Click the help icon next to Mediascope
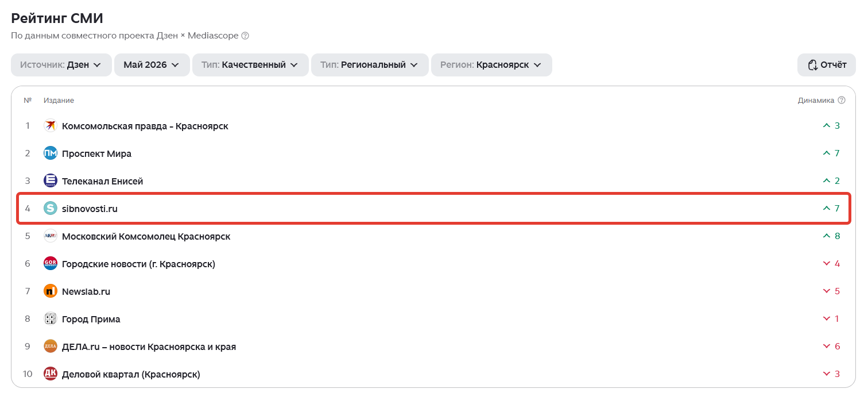This screenshot has width=868, height=404. point(245,36)
